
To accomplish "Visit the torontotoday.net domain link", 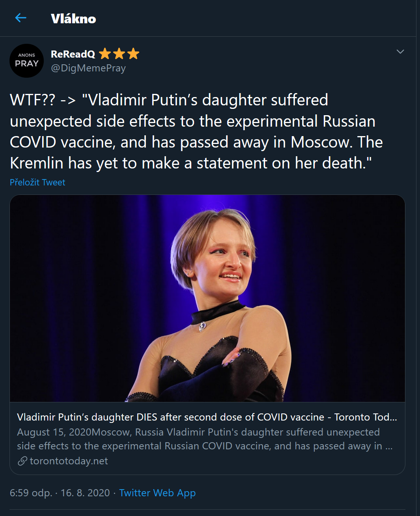I will pyautogui.click(x=69, y=461).
